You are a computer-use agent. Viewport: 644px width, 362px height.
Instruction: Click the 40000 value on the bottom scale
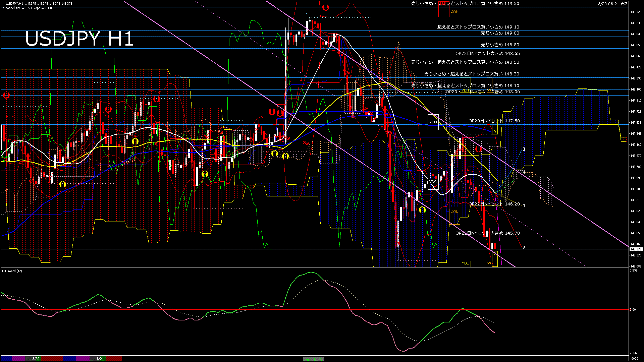pos(634,359)
